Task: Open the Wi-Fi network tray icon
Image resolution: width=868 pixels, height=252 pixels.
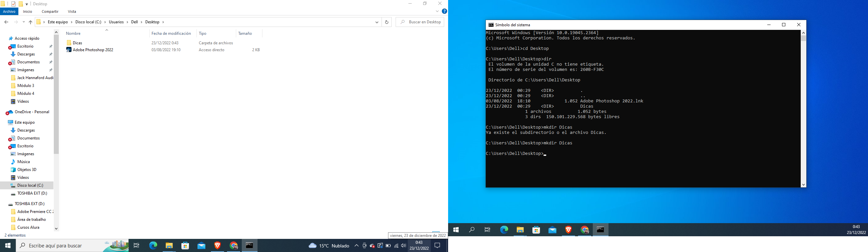Action: tap(396, 245)
